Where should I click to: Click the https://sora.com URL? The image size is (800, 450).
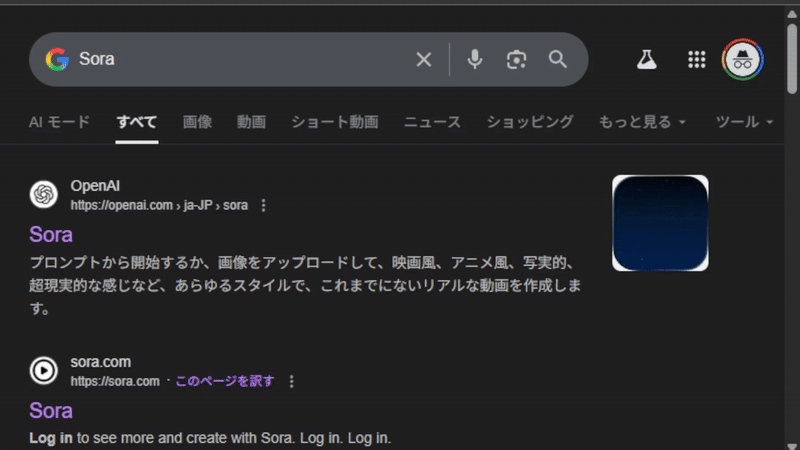tap(115, 381)
